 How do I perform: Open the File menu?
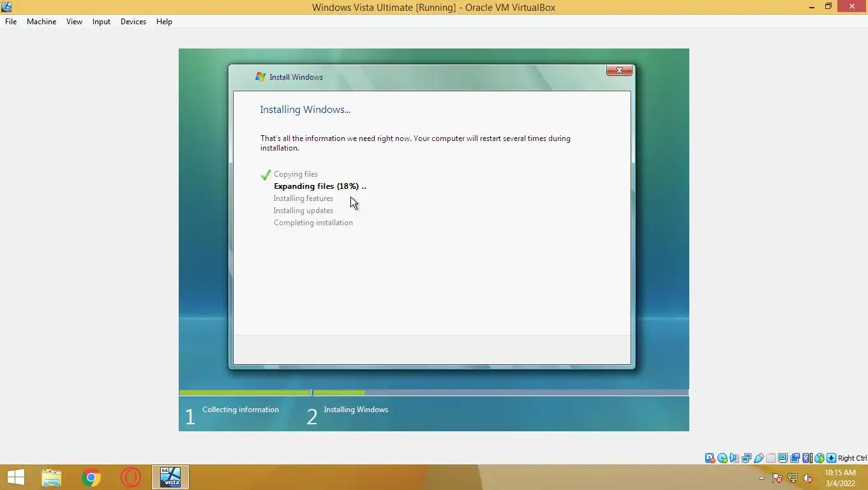tap(11, 22)
